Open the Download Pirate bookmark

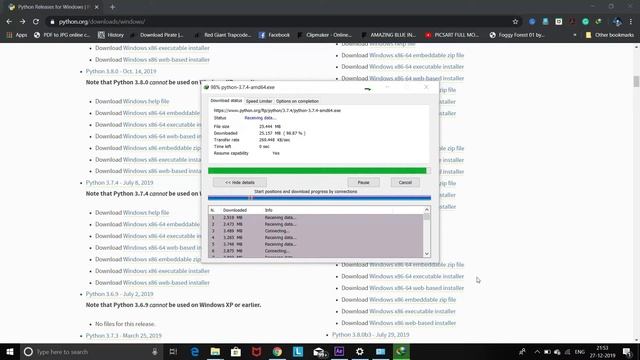tap(158, 35)
